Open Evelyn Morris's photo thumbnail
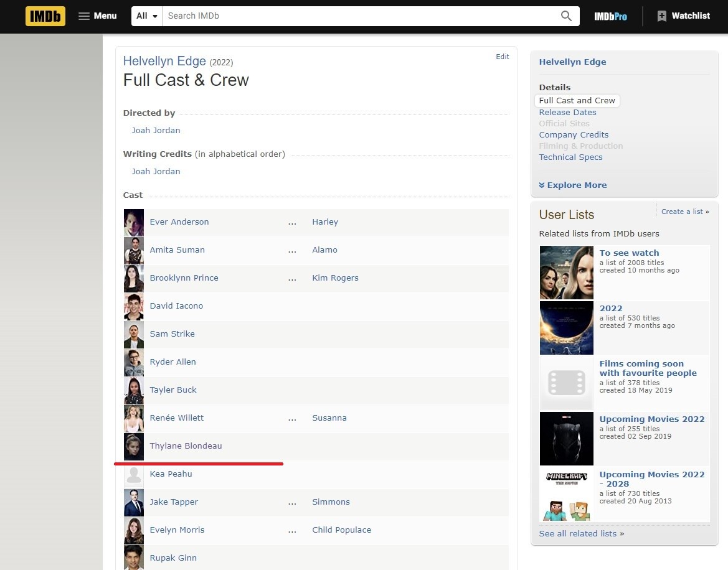The height and width of the screenshot is (570, 728). (134, 531)
